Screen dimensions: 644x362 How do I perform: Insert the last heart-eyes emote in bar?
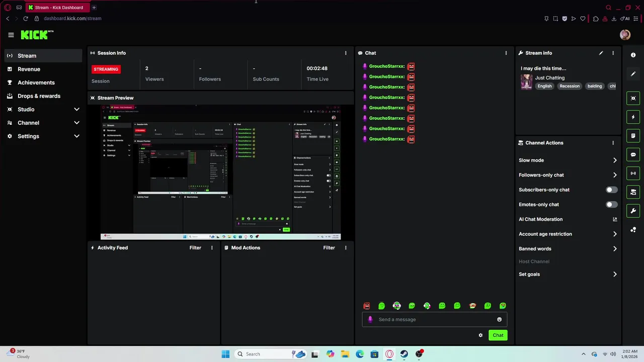pos(503,306)
